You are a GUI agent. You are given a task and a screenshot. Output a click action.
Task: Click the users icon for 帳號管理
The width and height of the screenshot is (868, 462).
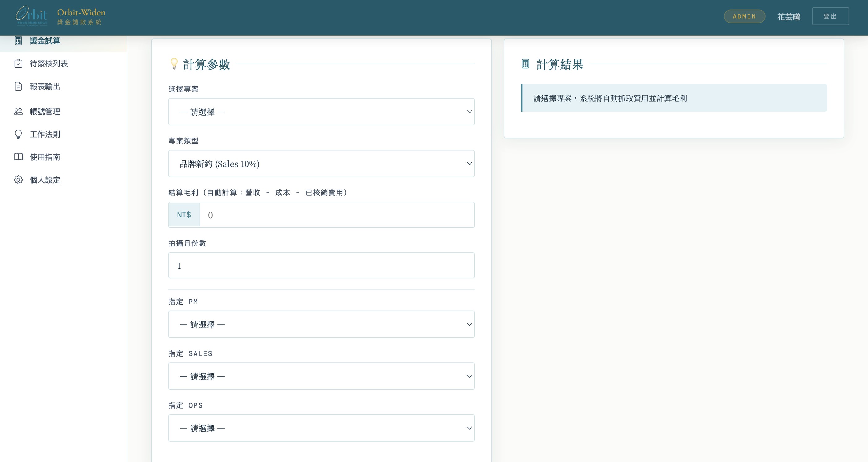[18, 111]
